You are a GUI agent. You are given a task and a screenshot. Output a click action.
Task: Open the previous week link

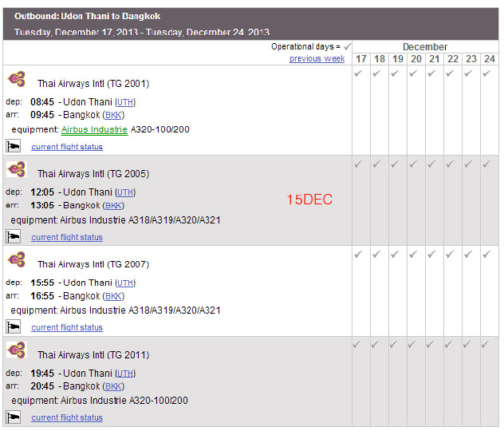tap(317, 58)
